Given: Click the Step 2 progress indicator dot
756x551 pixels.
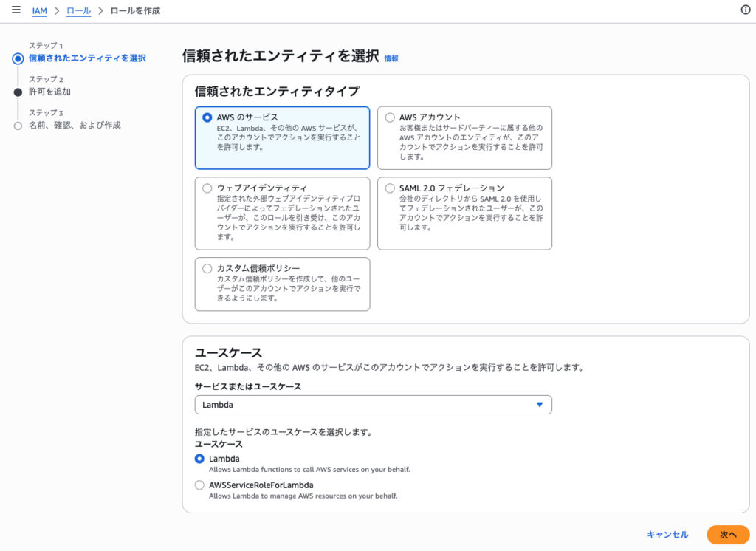Looking at the screenshot, I should (18, 92).
